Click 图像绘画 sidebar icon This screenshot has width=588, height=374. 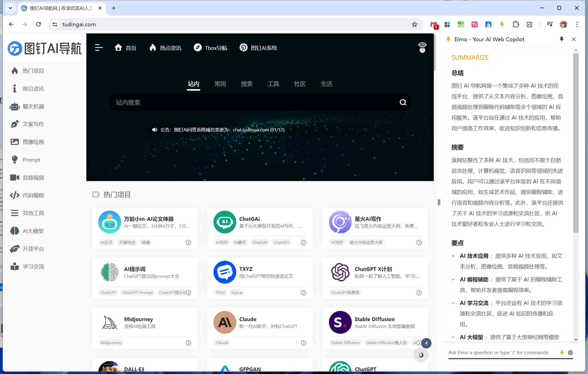[15, 141]
